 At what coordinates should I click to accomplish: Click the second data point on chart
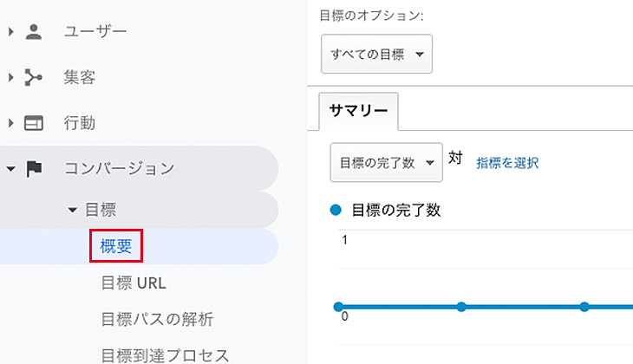[x=461, y=307]
